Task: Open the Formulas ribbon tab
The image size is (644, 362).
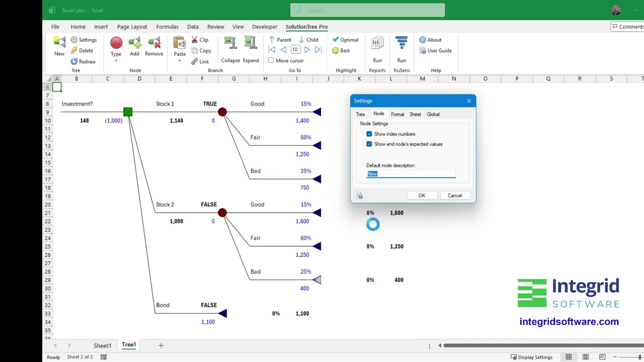Action: pos(168,27)
